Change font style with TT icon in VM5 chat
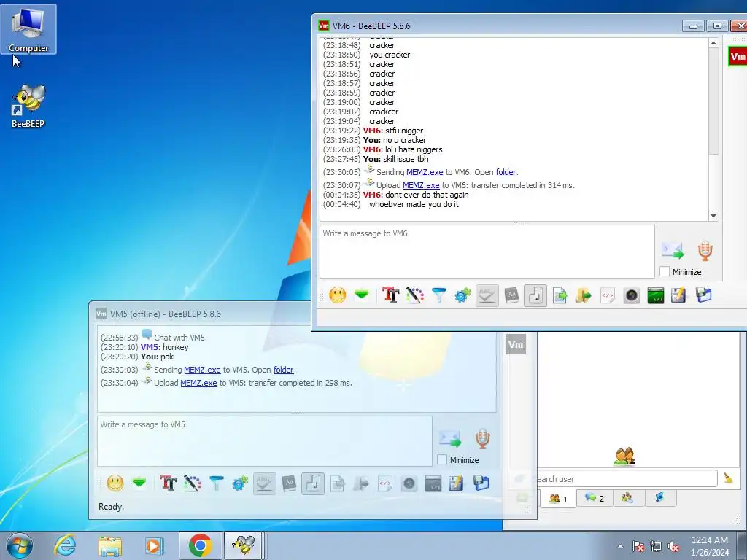This screenshot has width=747, height=560. (169, 483)
